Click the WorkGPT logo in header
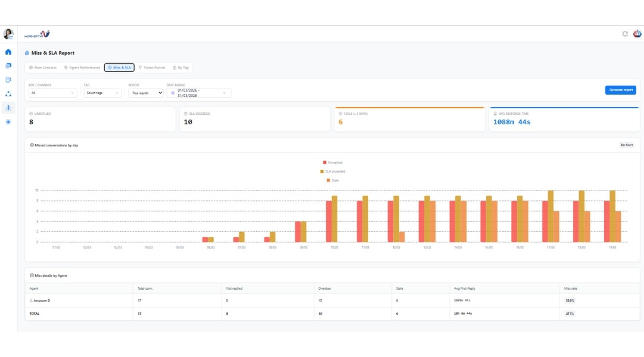The width and height of the screenshot is (644, 357). click(37, 34)
